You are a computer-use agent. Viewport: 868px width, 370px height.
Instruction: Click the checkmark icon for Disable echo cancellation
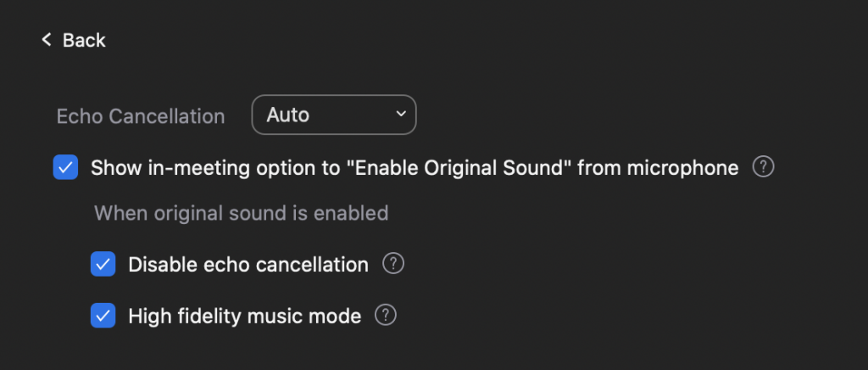coord(103,264)
